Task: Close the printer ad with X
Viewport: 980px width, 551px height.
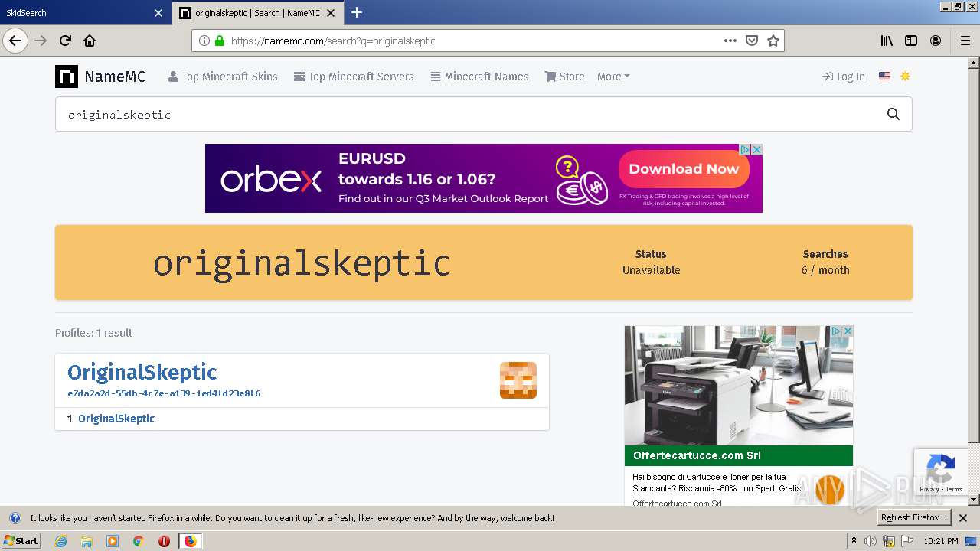Action: [848, 331]
